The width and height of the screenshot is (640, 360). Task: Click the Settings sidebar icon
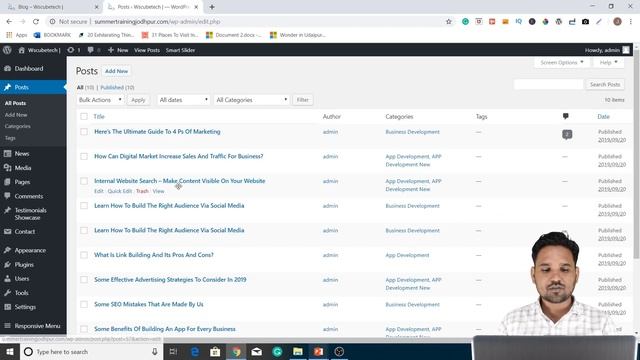coord(7,307)
